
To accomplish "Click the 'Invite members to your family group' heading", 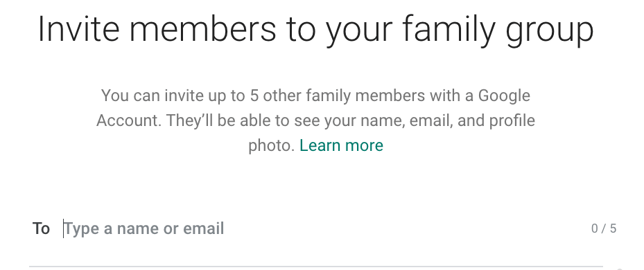I will coord(315,30).
